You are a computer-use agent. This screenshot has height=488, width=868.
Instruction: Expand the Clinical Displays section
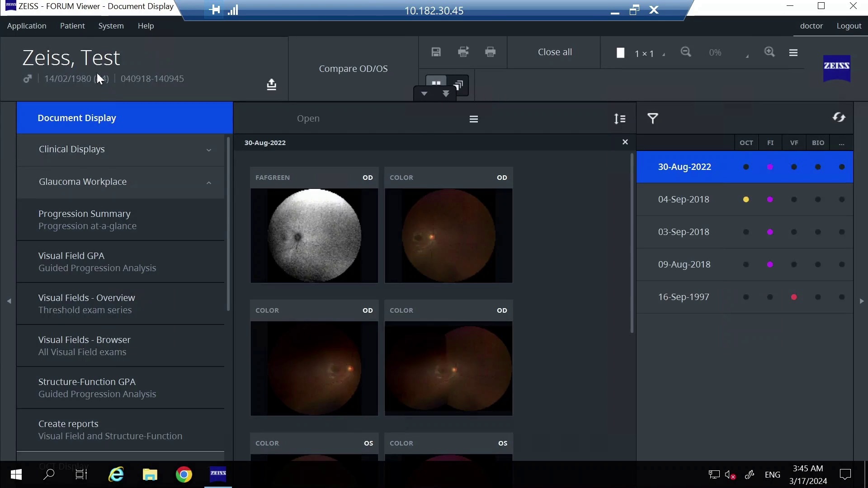click(x=209, y=150)
